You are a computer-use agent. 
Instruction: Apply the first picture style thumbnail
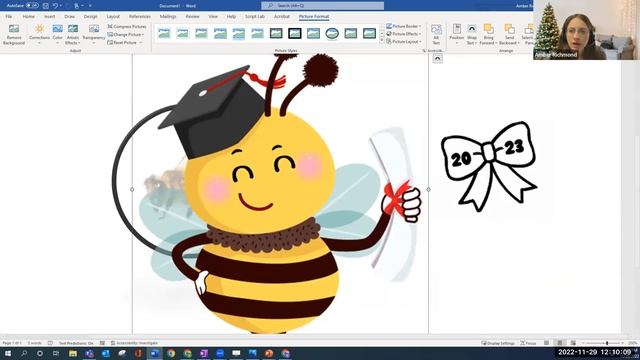pos(164,33)
